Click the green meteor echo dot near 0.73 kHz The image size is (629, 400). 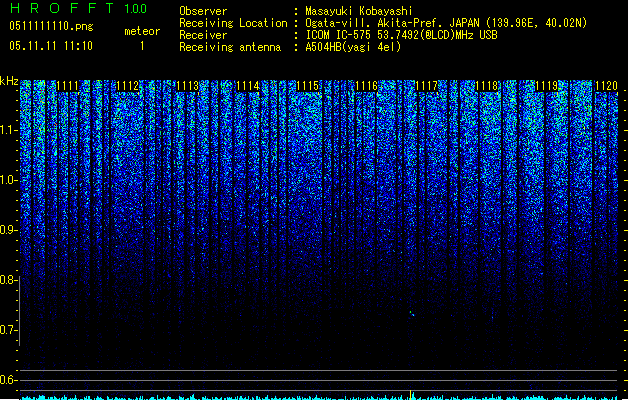coord(412,313)
